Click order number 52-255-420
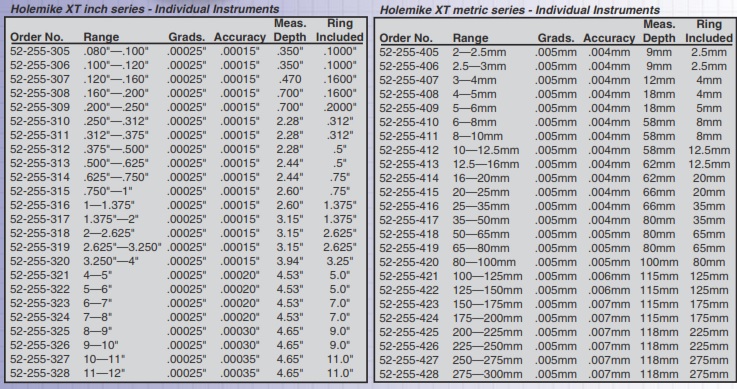This screenshot has width=737, height=389. pos(409,262)
